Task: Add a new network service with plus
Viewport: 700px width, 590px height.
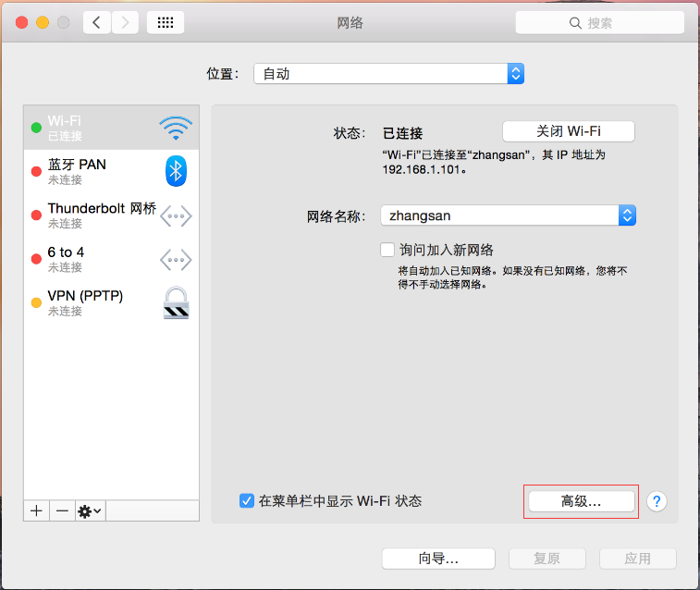Action: coord(36,510)
